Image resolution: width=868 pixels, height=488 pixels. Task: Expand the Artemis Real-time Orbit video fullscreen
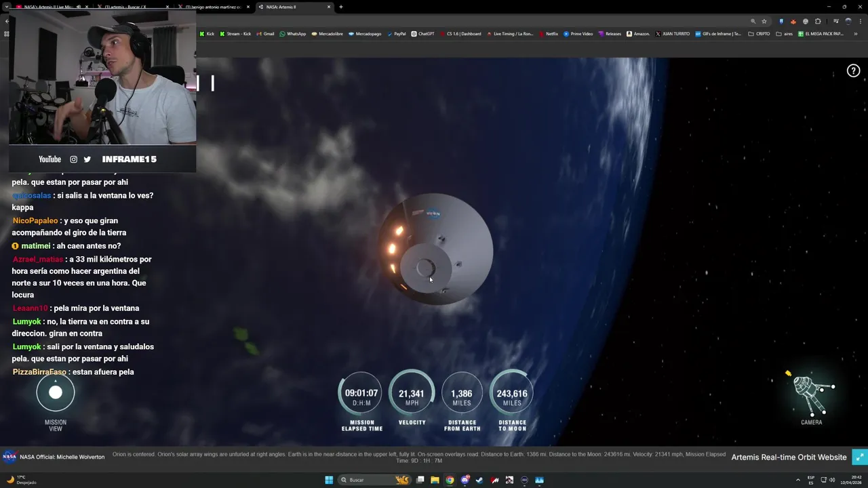pos(859,457)
